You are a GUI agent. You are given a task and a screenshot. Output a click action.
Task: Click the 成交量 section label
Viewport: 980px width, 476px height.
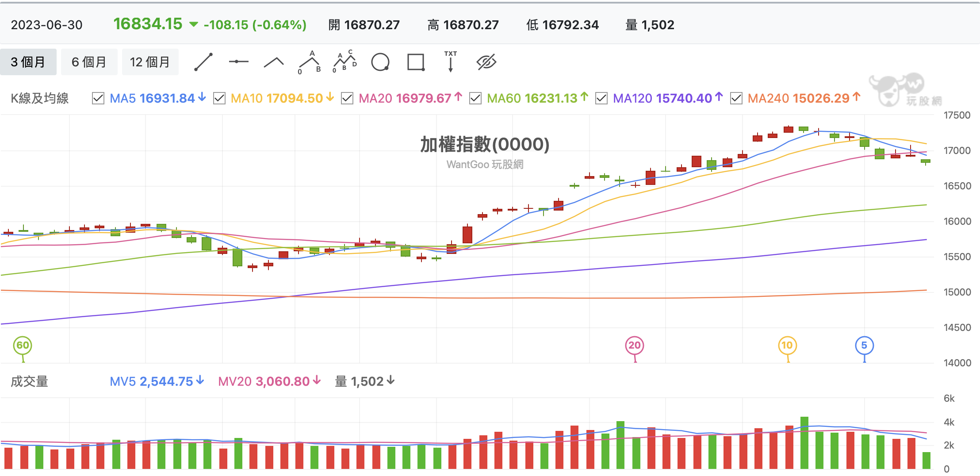tap(30, 381)
